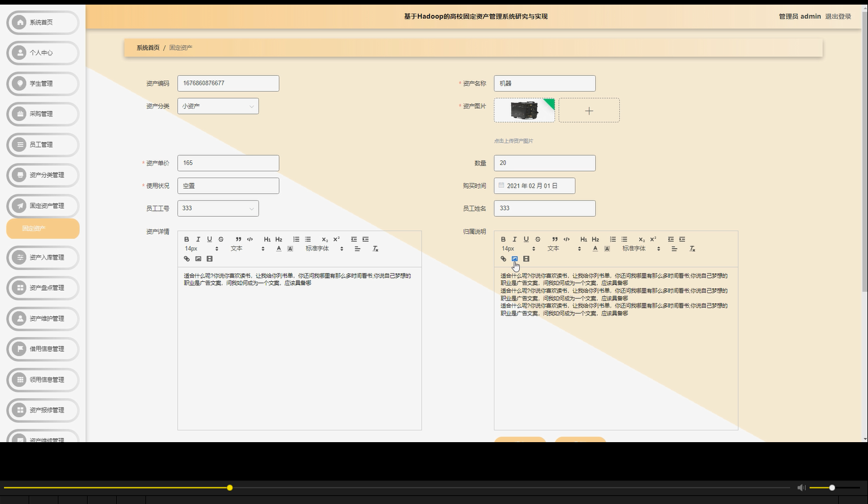Open the insert image icon in 资产详情 editor
This screenshot has width=868, height=504.
click(x=198, y=259)
